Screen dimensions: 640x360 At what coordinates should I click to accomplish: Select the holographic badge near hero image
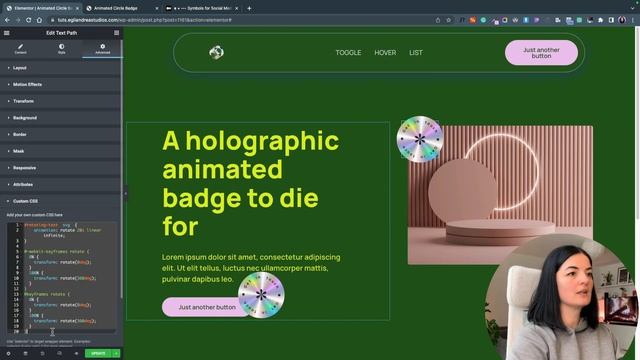(x=420, y=139)
